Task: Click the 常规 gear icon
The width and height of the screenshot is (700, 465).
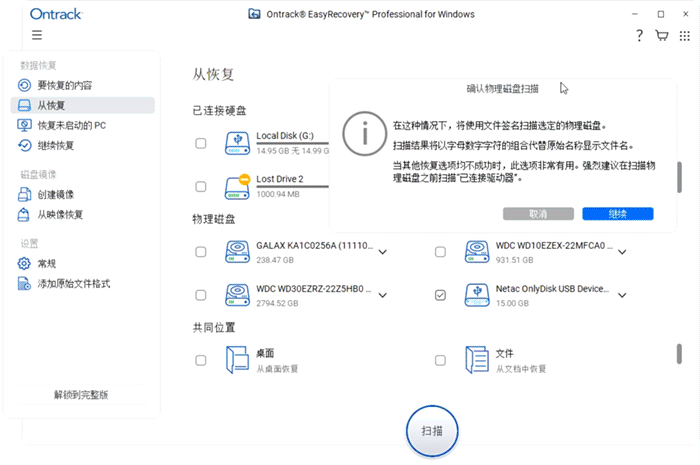Action: [x=24, y=263]
